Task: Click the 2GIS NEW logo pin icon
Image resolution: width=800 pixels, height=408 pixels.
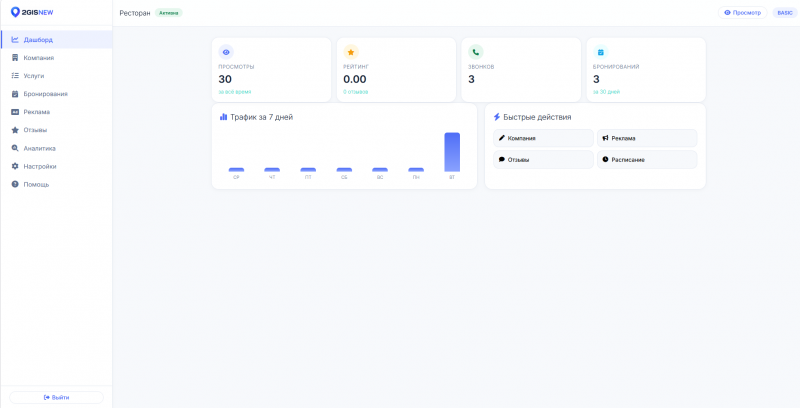Action: click(15, 12)
